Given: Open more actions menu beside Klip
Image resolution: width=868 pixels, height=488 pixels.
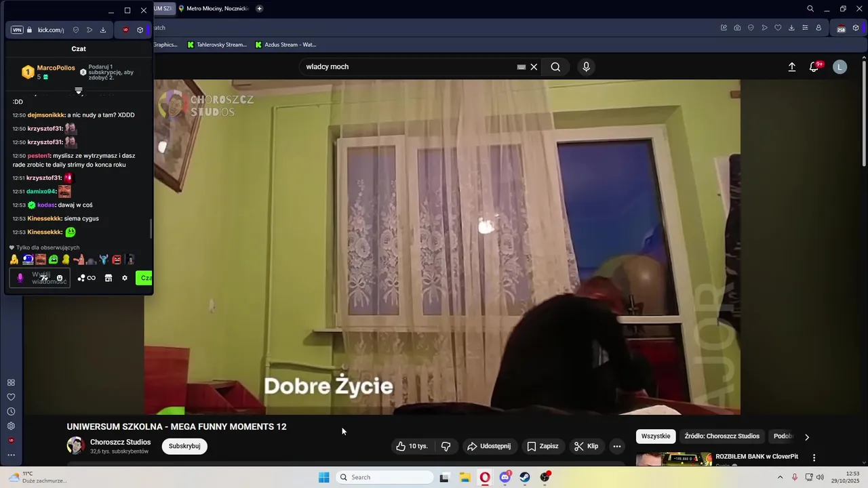Looking at the screenshot, I should coord(616,446).
